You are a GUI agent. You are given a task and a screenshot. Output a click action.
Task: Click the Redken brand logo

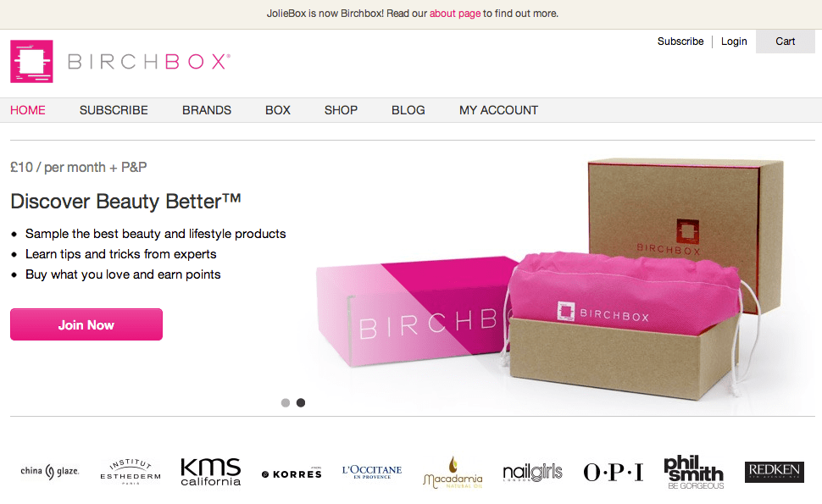click(x=775, y=472)
